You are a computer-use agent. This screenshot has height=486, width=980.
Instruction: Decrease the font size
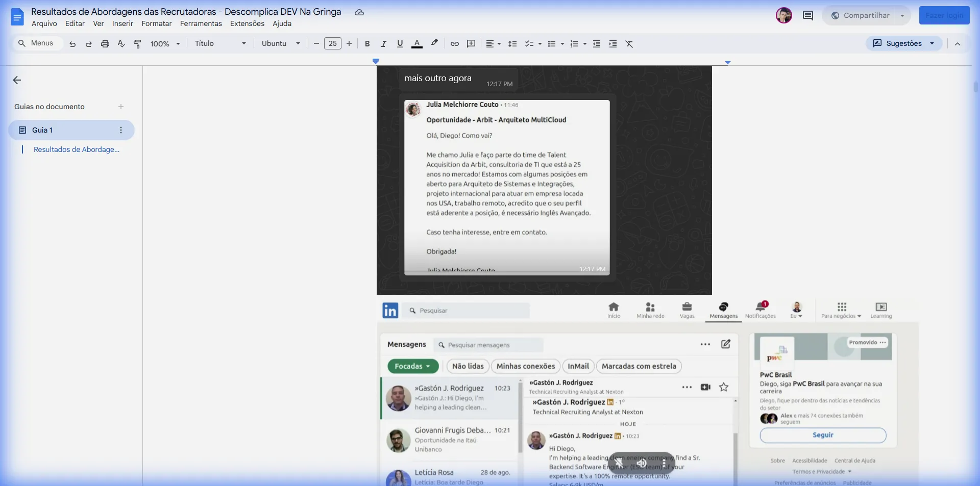[316, 44]
